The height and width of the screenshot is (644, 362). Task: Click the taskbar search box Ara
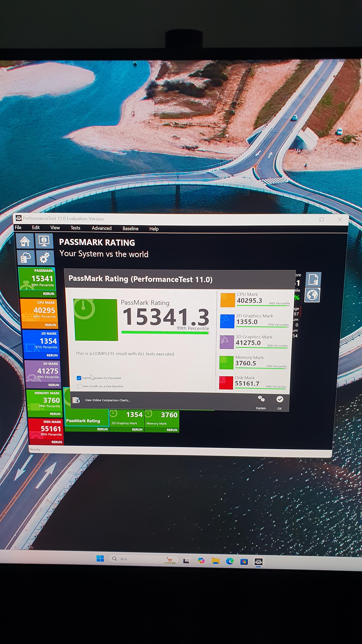(143, 559)
